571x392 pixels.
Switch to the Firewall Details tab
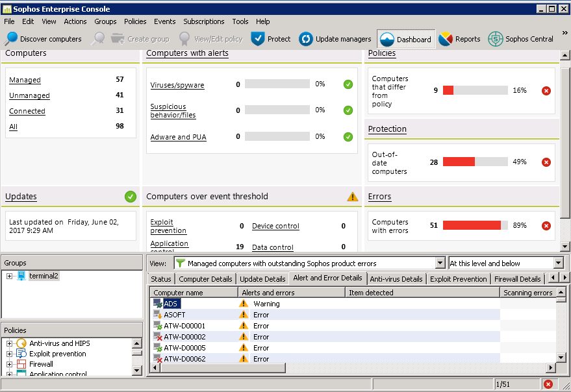coord(518,279)
